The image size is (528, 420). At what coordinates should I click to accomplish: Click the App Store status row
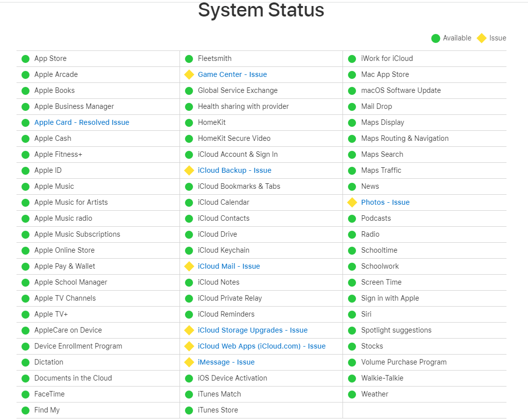coord(98,59)
